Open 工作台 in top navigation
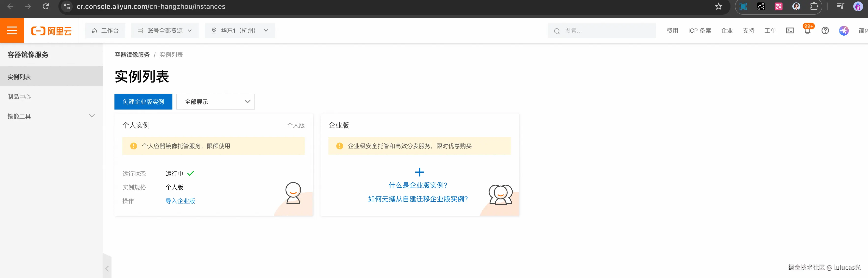Screen dimensions: 868x278 tap(105, 31)
